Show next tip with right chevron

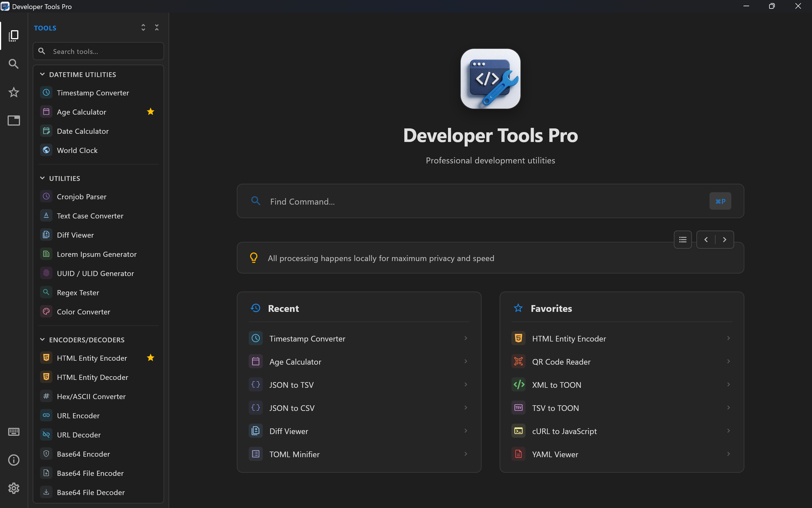(724, 240)
